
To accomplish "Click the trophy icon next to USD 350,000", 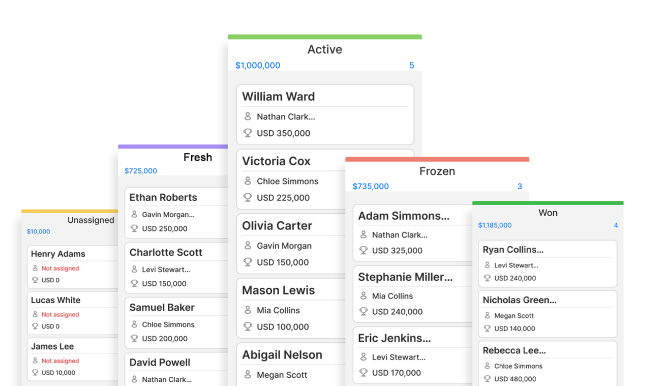I will point(248,133).
